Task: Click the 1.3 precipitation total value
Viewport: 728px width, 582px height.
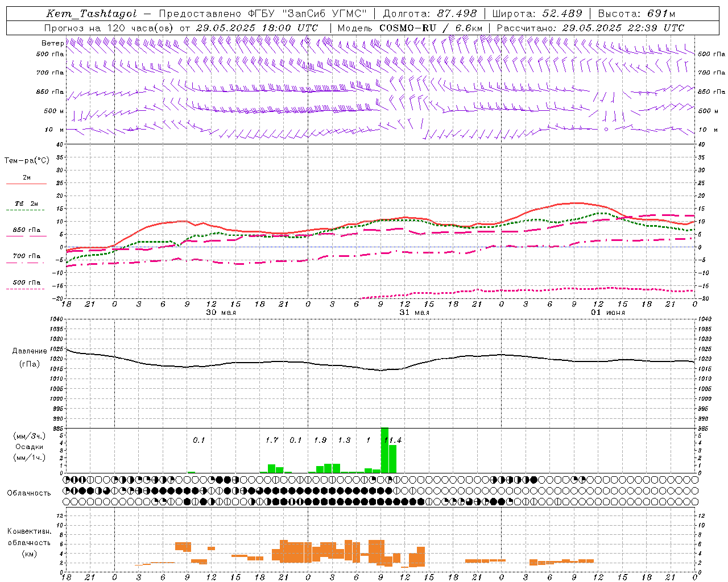Action: click(344, 440)
